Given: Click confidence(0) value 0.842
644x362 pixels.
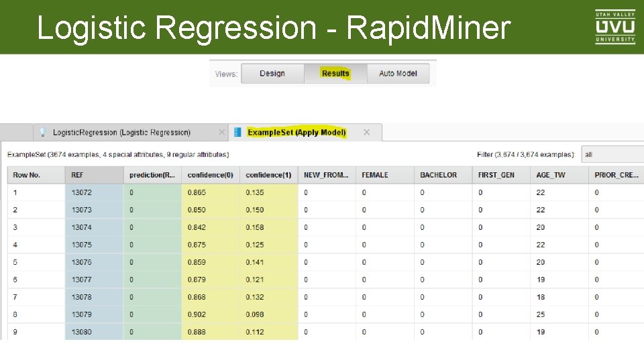Looking at the screenshot, I should click(210, 227).
